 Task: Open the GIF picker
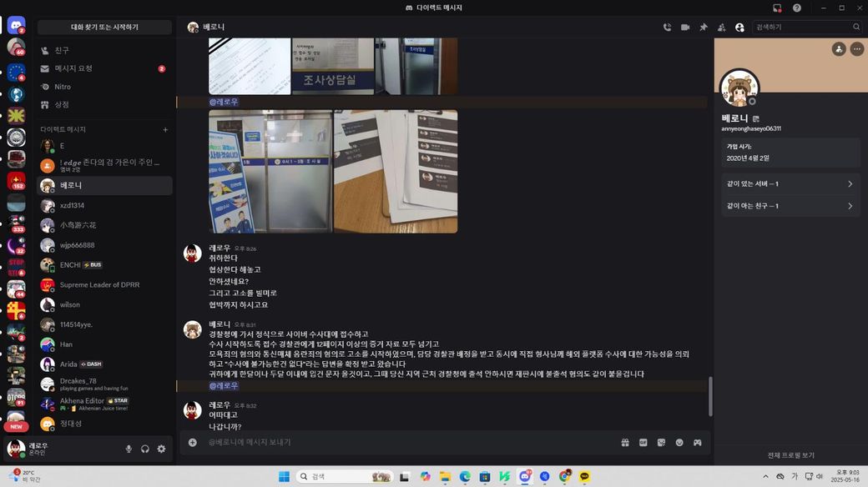pyautogui.click(x=643, y=442)
